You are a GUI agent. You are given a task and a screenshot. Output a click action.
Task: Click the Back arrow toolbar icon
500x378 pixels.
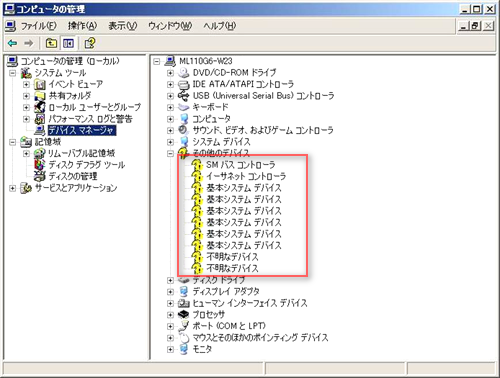pyautogui.click(x=13, y=43)
